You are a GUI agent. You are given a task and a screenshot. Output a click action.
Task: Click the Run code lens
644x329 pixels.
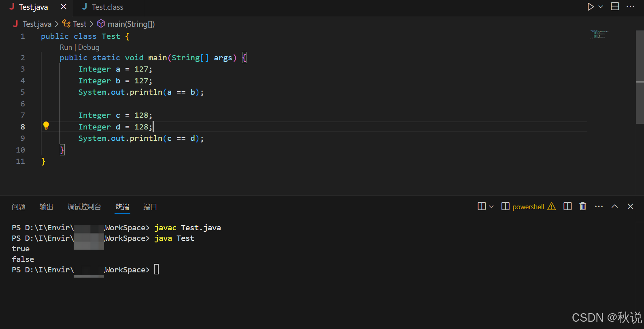click(66, 47)
